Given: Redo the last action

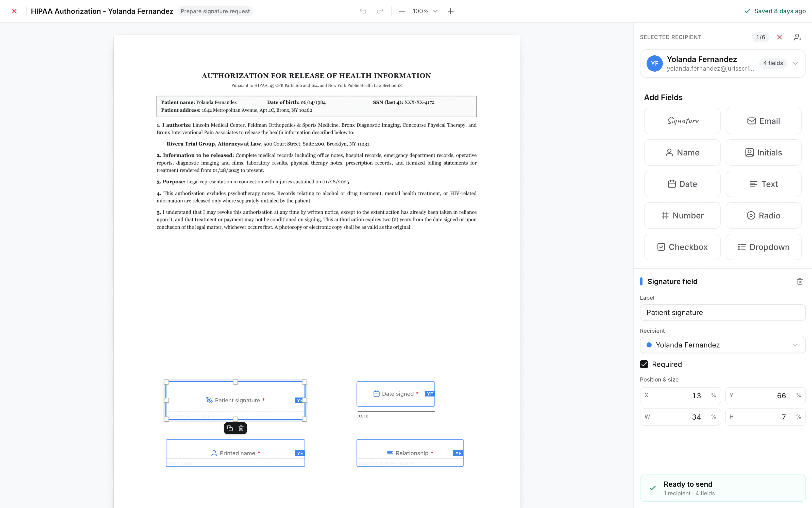Looking at the screenshot, I should click(x=380, y=11).
